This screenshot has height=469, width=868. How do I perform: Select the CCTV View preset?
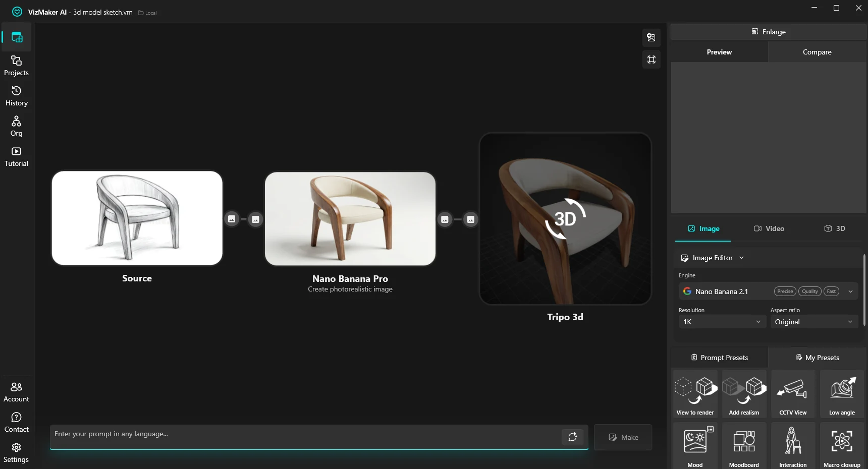pyautogui.click(x=793, y=393)
